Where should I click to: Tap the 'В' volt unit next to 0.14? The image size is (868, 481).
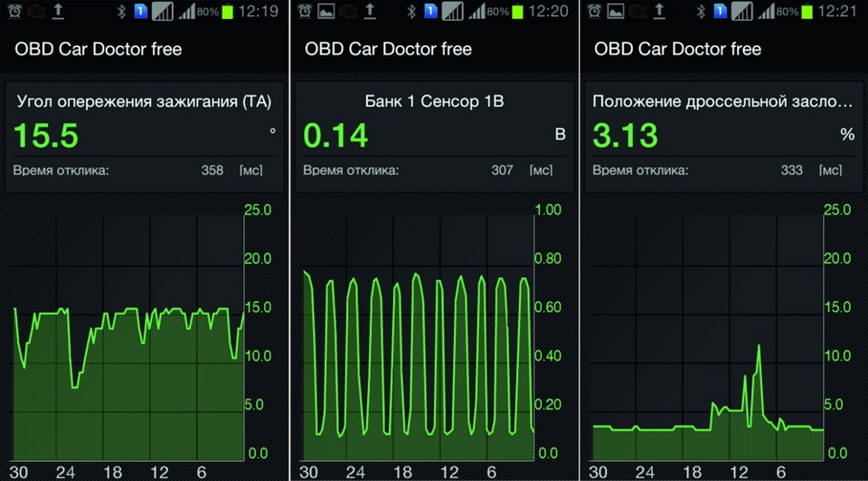561,135
